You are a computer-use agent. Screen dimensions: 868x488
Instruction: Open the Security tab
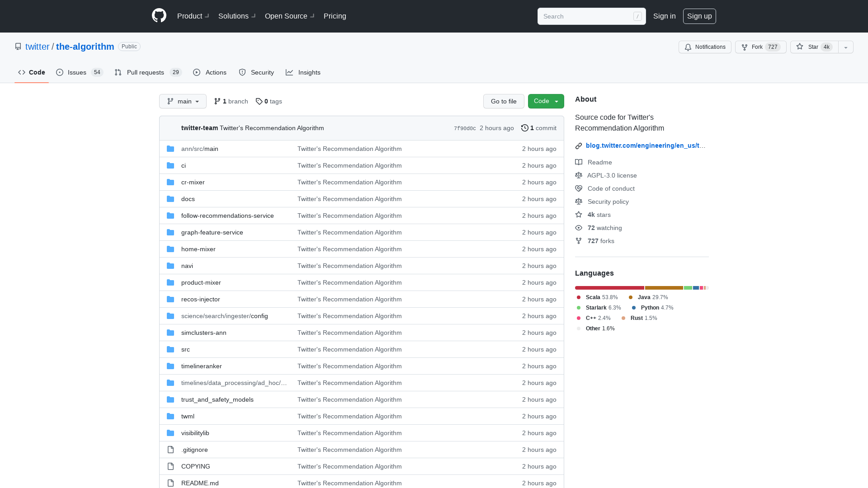click(256, 72)
